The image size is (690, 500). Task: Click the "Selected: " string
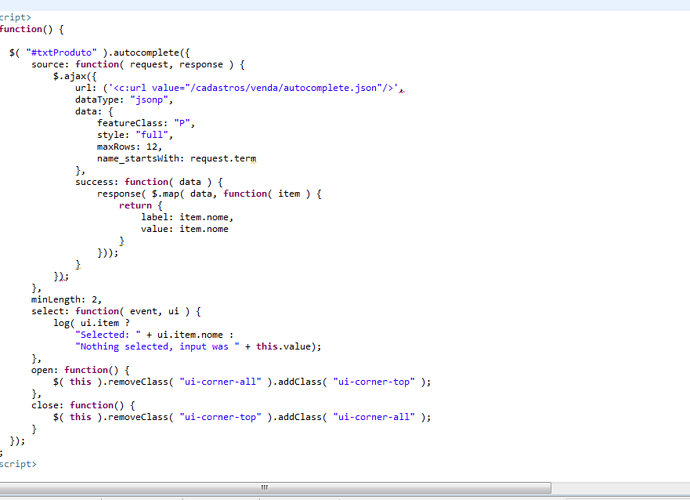point(108,335)
